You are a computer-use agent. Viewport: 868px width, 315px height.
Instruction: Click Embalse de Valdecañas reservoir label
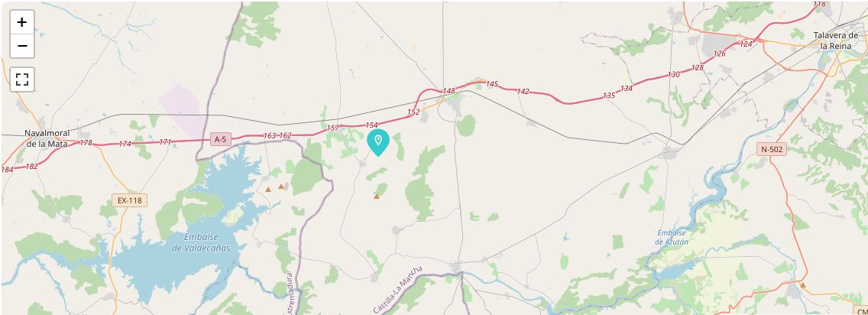(x=201, y=243)
